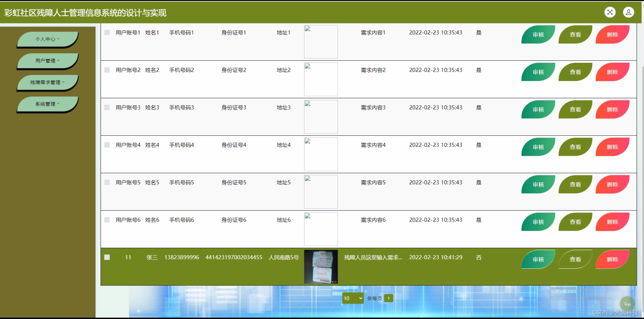Click 删除 for 用户账号4 row
This screenshot has width=644, height=319.
[x=612, y=147]
